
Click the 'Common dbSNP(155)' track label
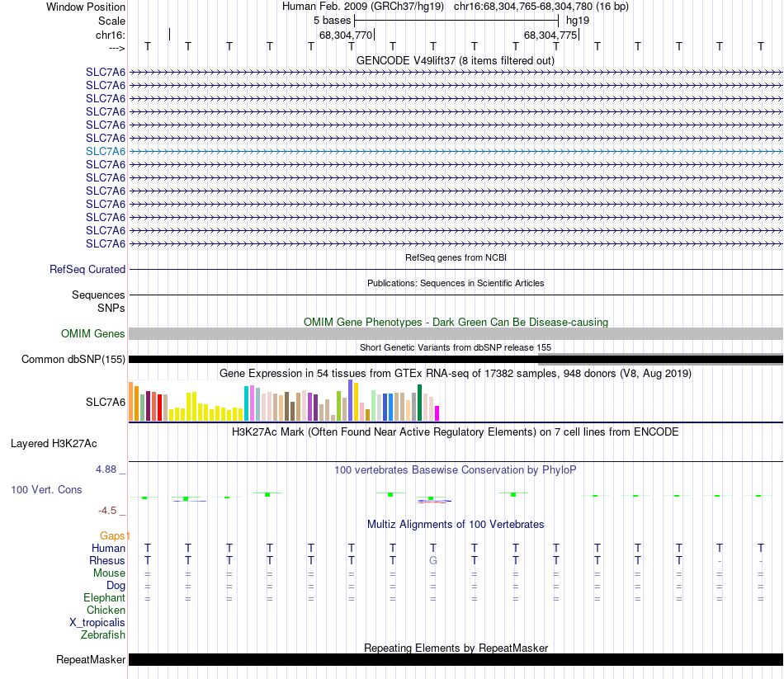click(73, 359)
